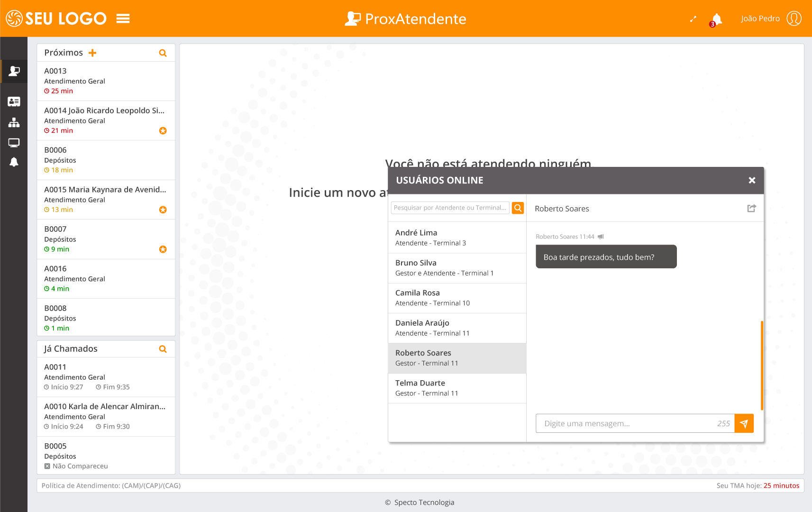Click the Próximos panel heading

(64, 53)
